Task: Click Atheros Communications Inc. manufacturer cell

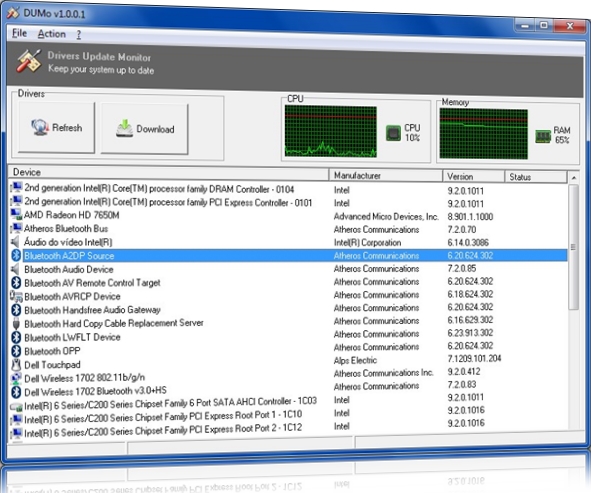Action: coord(383,373)
